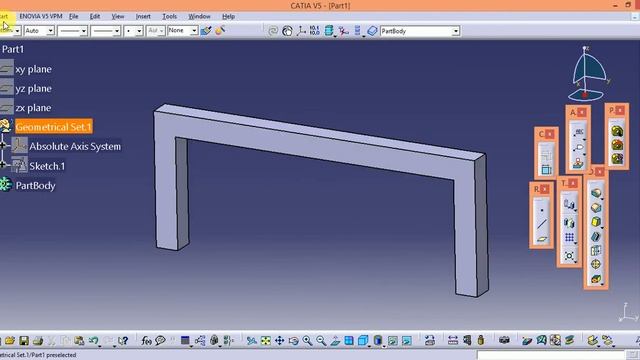Zoom out with the minus magnifier
The width and height of the screenshot is (640, 360).
click(x=321, y=340)
